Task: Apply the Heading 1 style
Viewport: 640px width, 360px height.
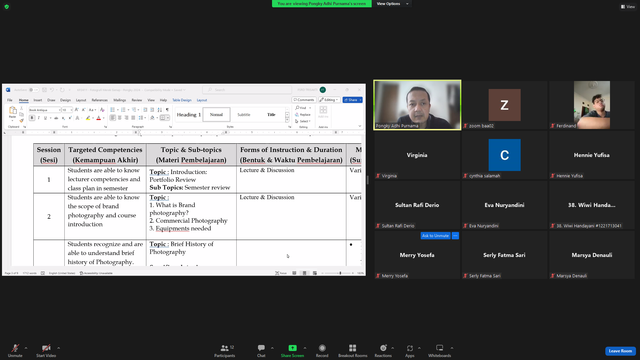Action: 189,115
